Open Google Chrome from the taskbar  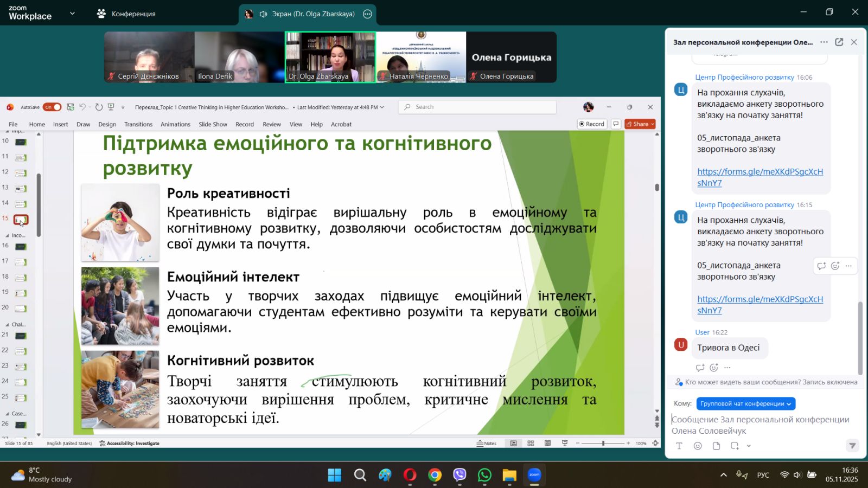click(x=435, y=476)
